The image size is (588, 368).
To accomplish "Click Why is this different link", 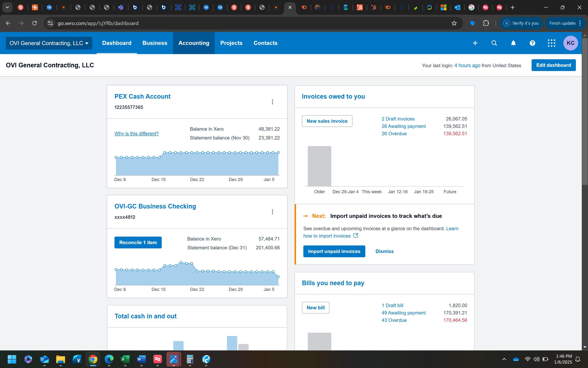I will coord(137,134).
